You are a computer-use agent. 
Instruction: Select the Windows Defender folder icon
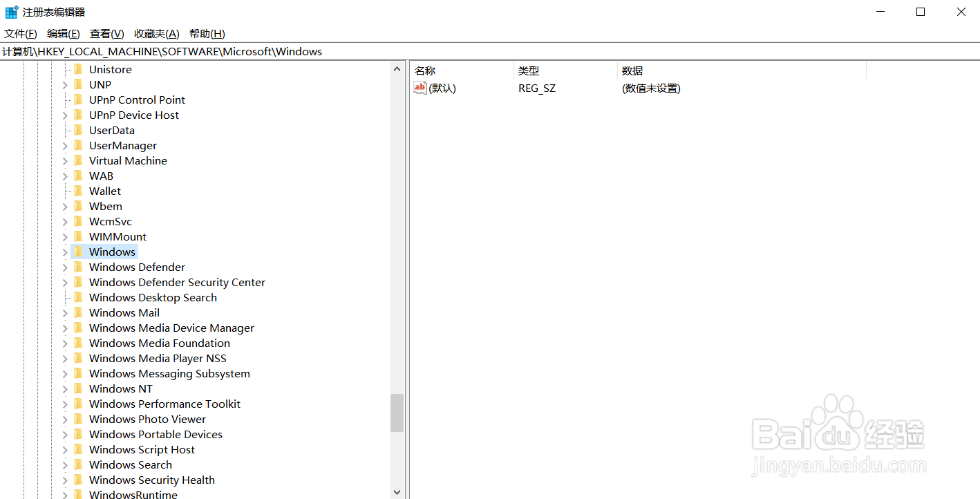(x=78, y=267)
